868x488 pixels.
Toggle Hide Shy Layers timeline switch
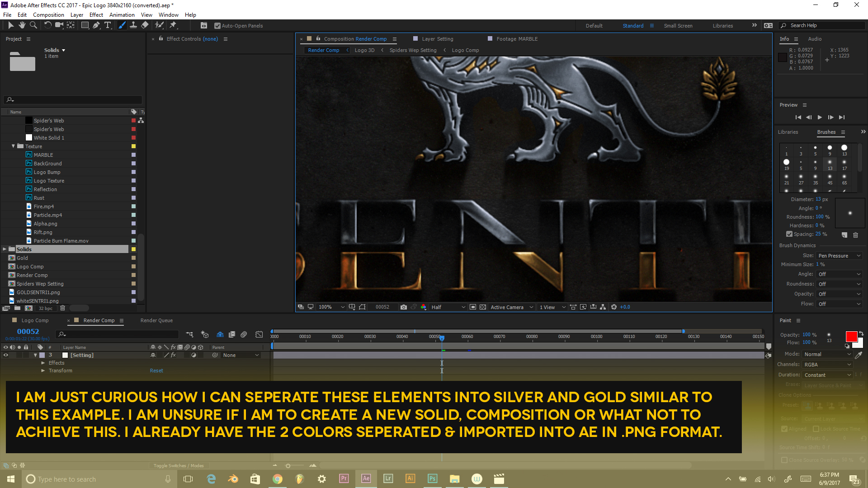point(220,334)
